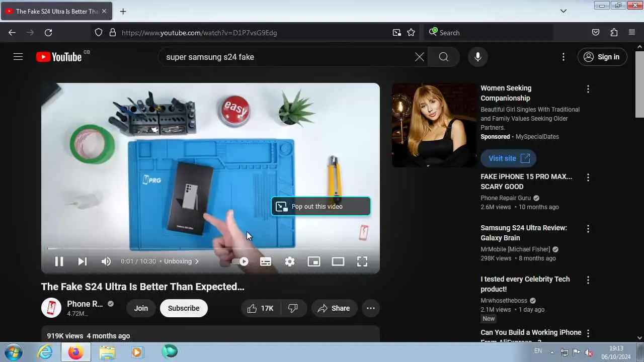Viewport: 644px width, 362px height.
Task: Open options for FAKE iPHONE 15 PRO MAX video
Action: coord(588,177)
